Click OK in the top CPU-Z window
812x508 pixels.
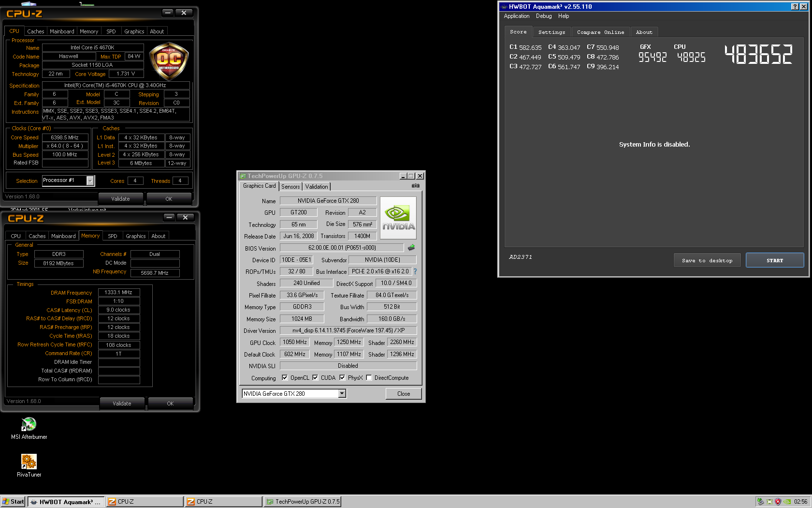click(169, 199)
